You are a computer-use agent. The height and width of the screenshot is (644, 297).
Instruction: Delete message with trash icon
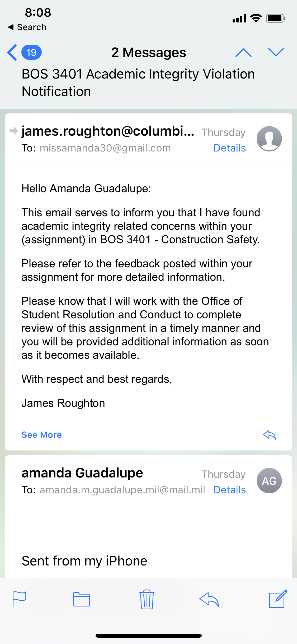point(147,599)
